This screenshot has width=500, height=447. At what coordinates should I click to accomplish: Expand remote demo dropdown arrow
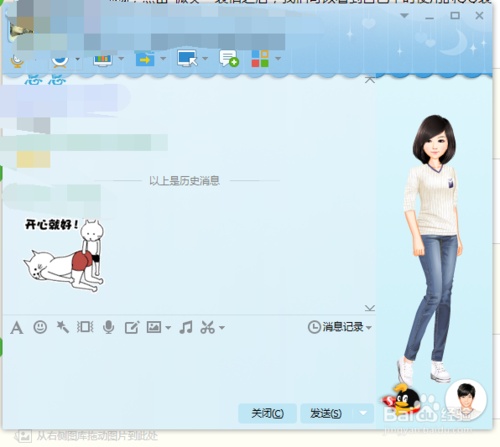(121, 59)
